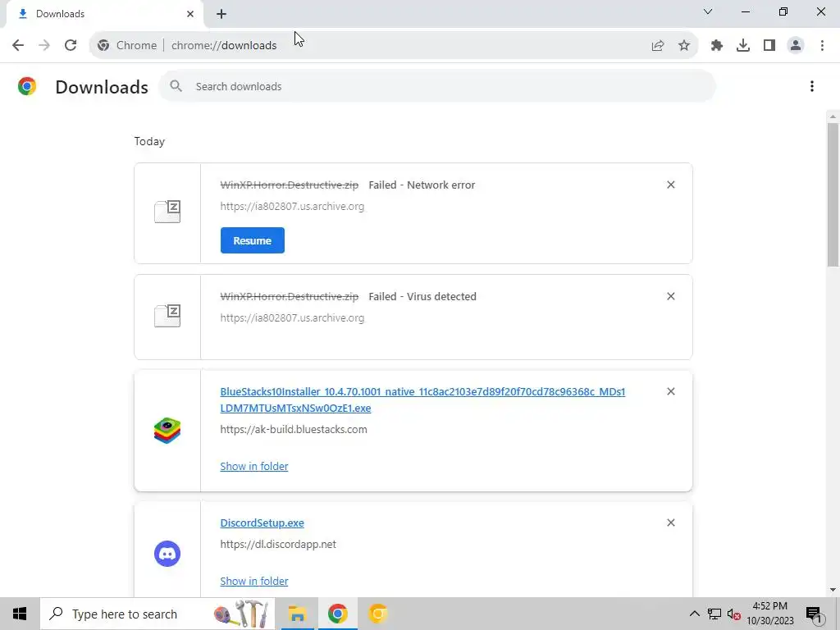Open the tab search chevron
Image resolution: width=840 pixels, height=630 pixels.
pyautogui.click(x=708, y=11)
